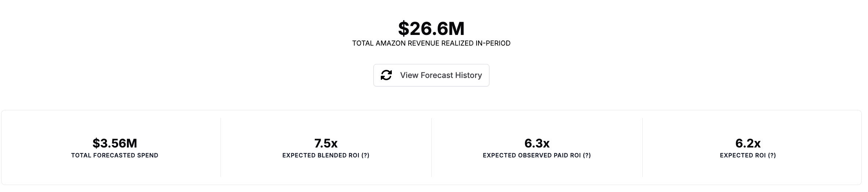Viewport: 868px width, 192px height.
Task: Select the 6.2x expected ROI value
Action: click(748, 143)
